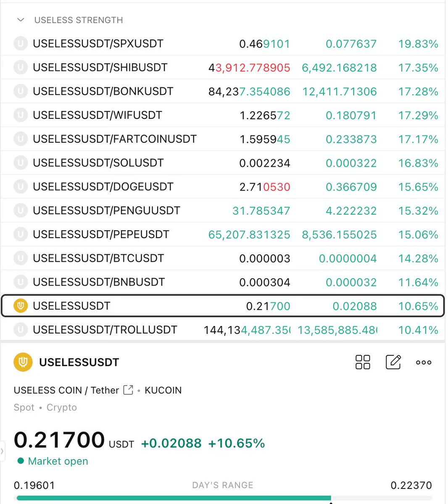Click the USELESSUSDT title in details panel
Image resolution: width=448 pixels, height=504 pixels.
click(79, 362)
